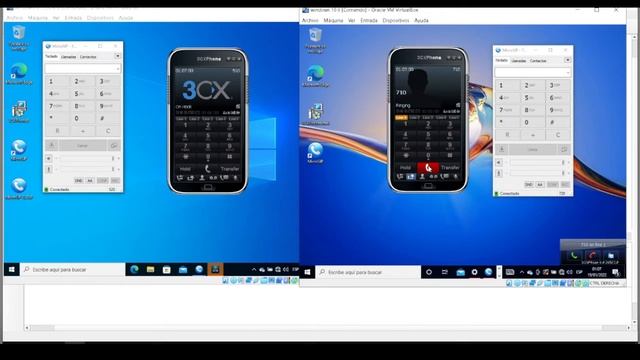The height and width of the screenshot is (360, 640).
Task: Decline the call with red popup button
Action: tap(592, 256)
